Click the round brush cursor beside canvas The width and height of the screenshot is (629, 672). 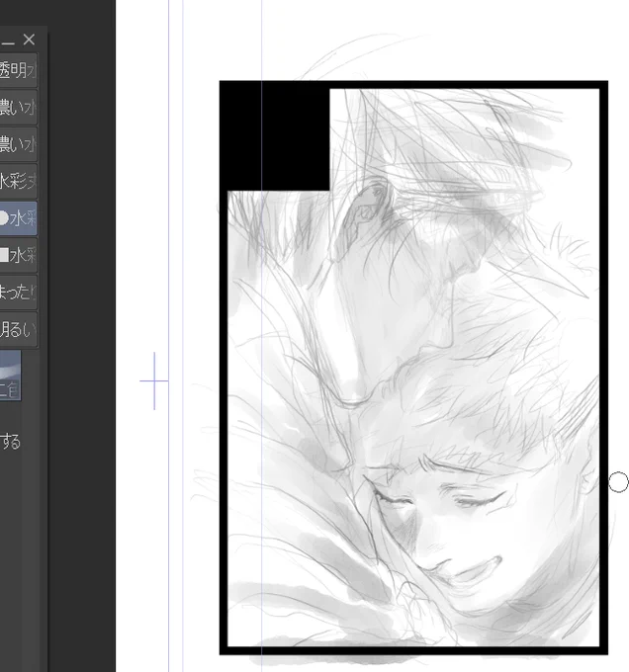tap(618, 482)
